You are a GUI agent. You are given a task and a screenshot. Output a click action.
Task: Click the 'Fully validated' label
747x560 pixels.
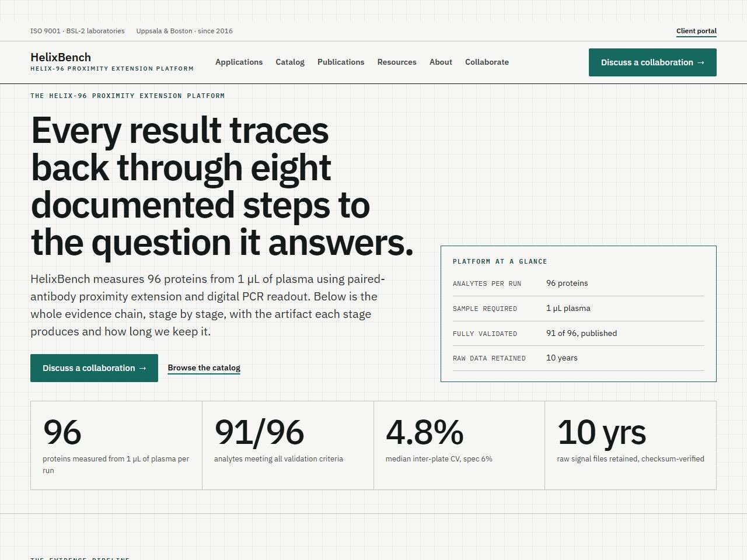[485, 334]
